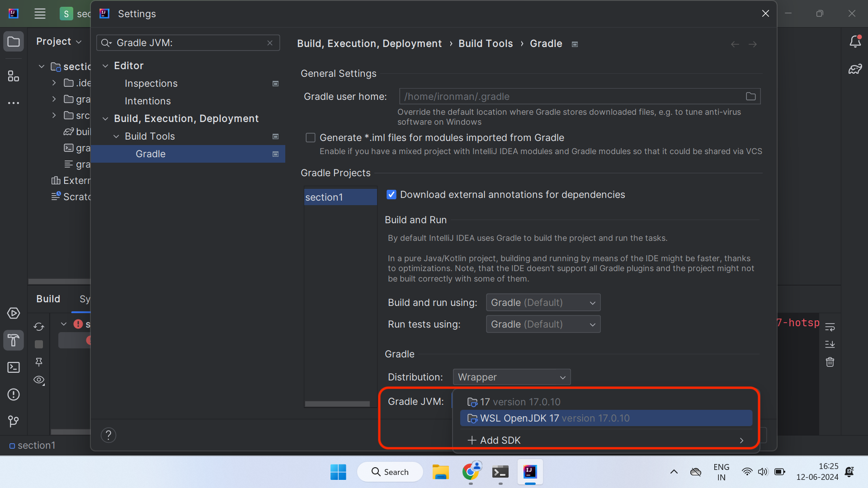Click the Windows taskbar Search box
Image resolution: width=868 pixels, height=488 pixels.
pyautogui.click(x=390, y=472)
